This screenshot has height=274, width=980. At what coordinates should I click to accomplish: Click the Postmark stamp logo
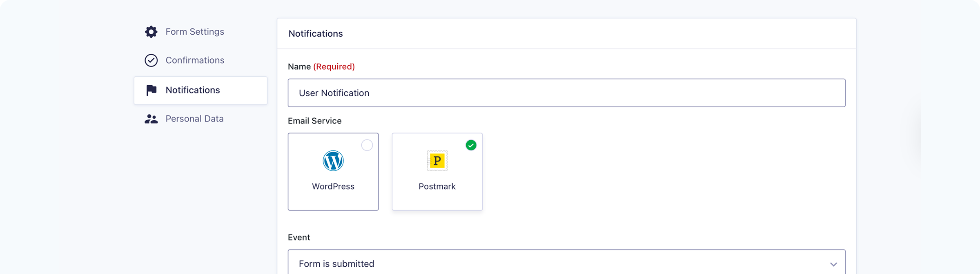click(x=437, y=161)
